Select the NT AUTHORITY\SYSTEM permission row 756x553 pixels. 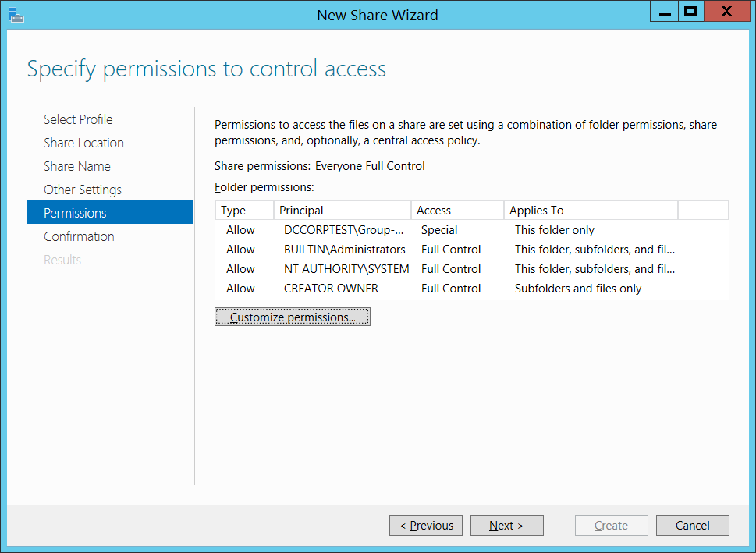(471, 268)
